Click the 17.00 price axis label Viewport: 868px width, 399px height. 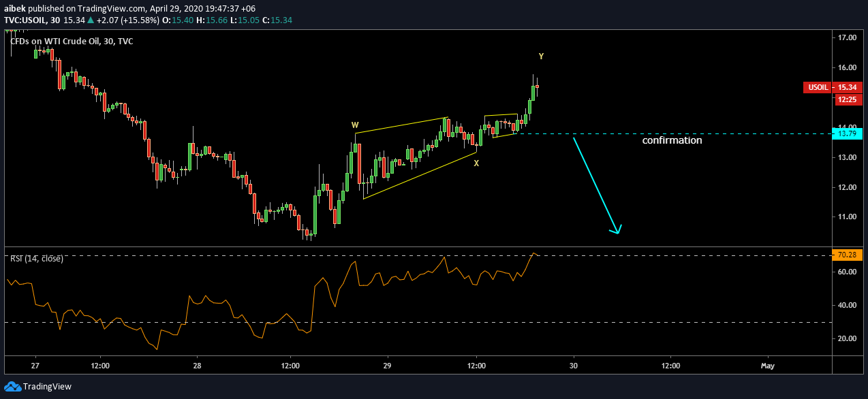click(x=846, y=37)
